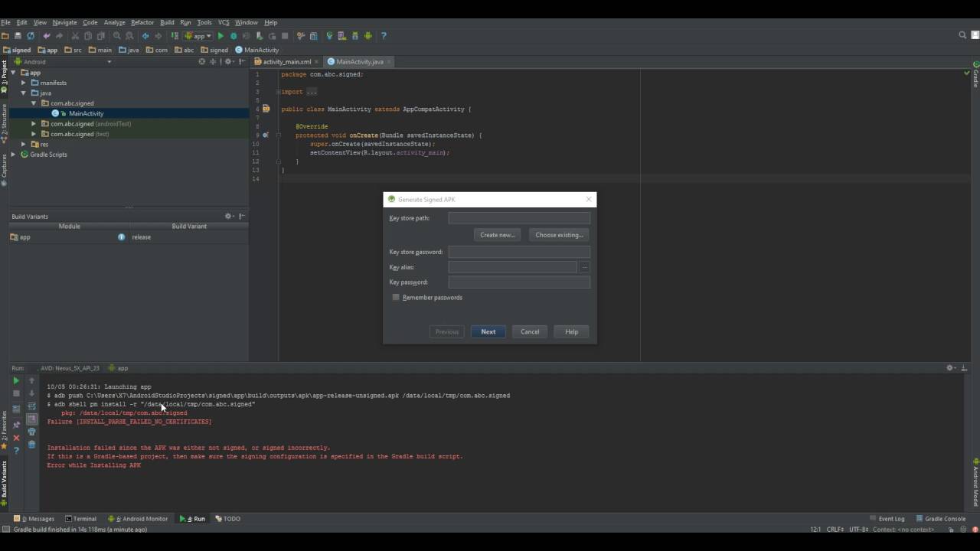This screenshot has width=980, height=551.
Task: Open the Event Log
Action: [887, 519]
